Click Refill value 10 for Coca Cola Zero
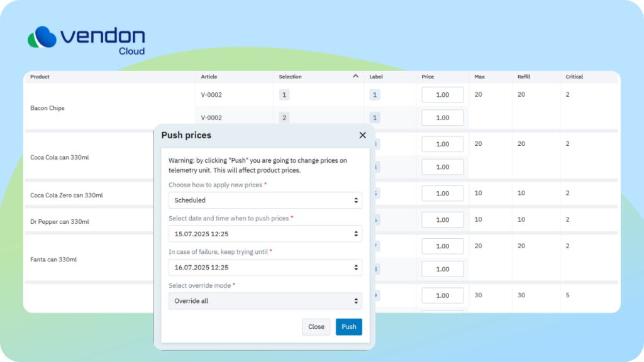 pos(521,193)
